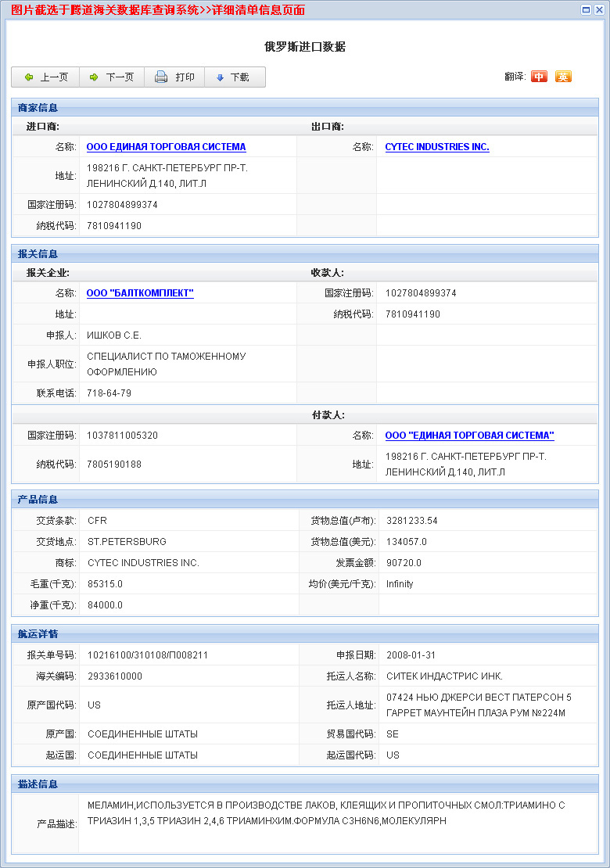Screen dimensions: 610x868
Task: Open customs broker link ООО "БАЛТКОМПЛЕКТ"
Action: click(140, 293)
